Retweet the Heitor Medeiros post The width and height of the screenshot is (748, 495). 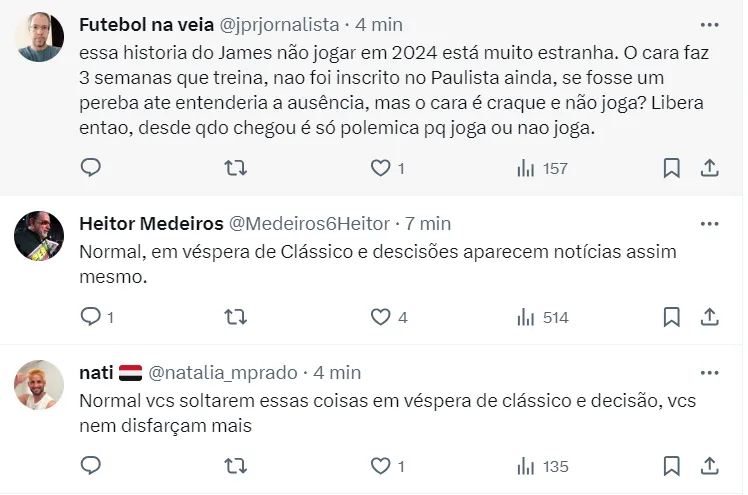click(x=235, y=317)
